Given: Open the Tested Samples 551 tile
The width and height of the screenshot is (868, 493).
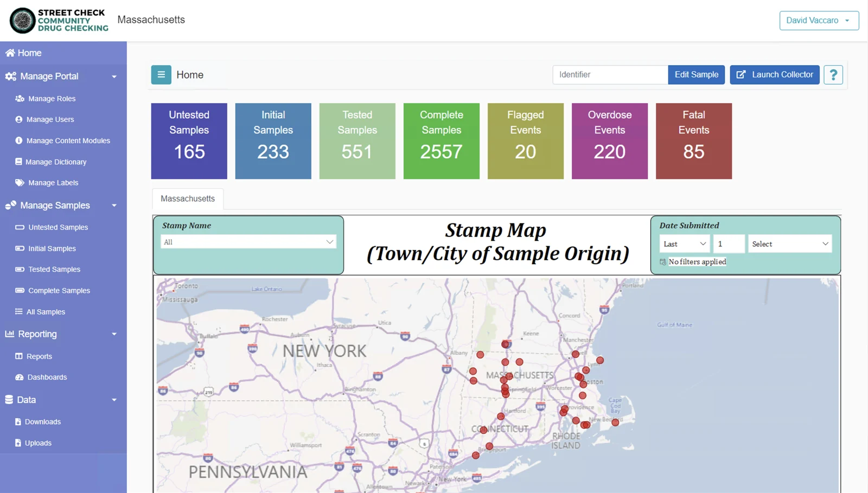Looking at the screenshot, I should point(358,141).
